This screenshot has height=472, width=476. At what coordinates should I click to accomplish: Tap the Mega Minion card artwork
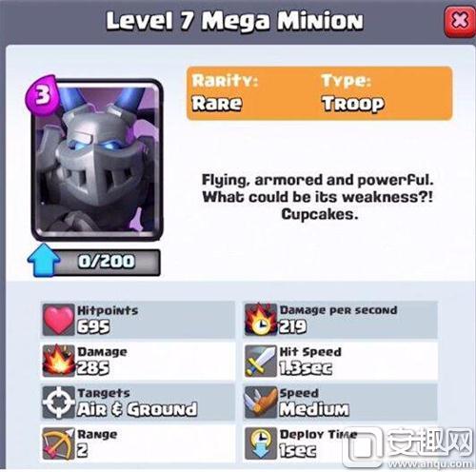click(x=97, y=160)
